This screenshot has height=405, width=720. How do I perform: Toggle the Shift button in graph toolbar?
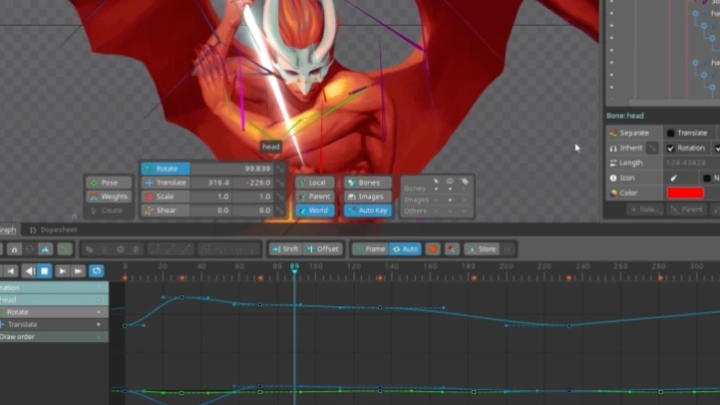pos(286,249)
